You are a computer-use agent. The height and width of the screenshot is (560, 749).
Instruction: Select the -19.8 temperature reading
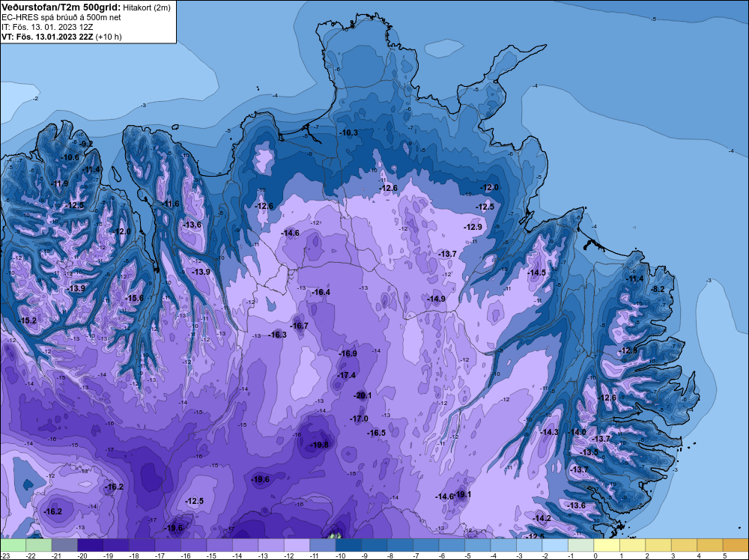(320, 445)
